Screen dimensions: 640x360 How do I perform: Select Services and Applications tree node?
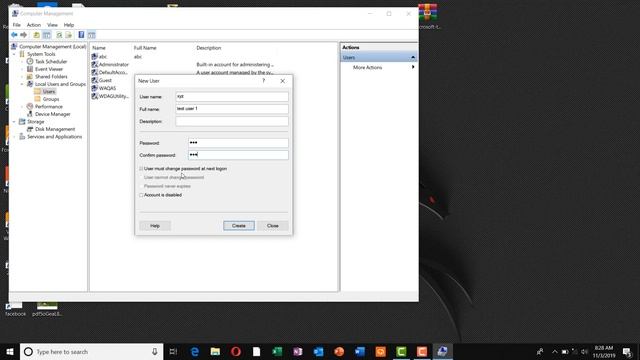(54, 137)
